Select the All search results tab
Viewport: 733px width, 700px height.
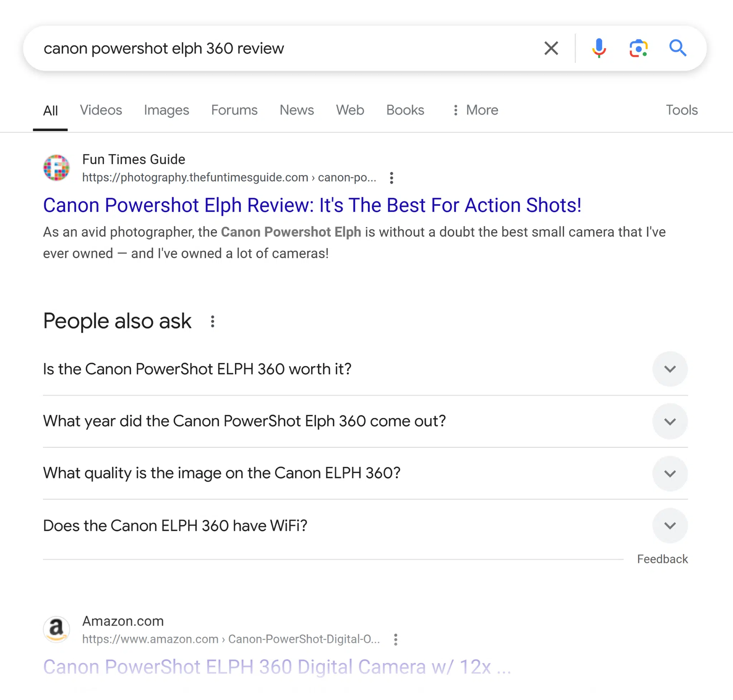pyautogui.click(x=51, y=109)
